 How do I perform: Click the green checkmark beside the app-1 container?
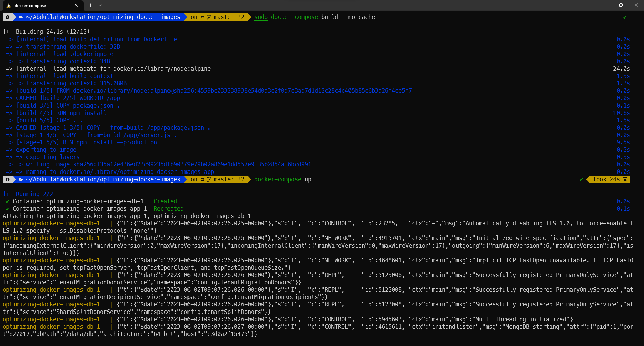pyautogui.click(x=8, y=209)
